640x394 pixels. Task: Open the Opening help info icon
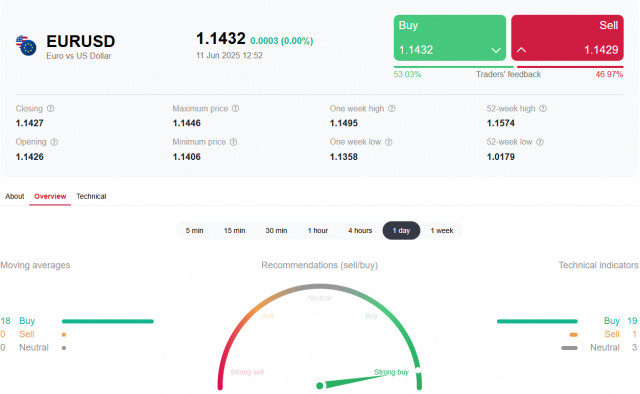(54, 142)
